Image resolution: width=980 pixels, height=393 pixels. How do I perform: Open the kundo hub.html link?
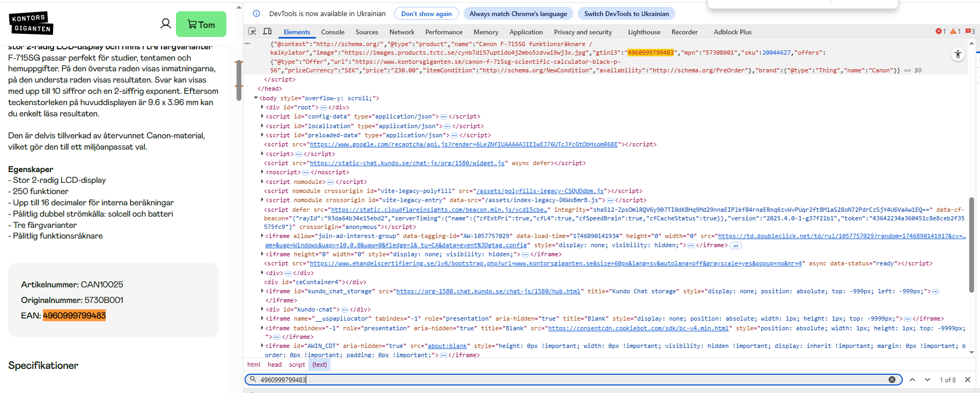tap(488, 291)
